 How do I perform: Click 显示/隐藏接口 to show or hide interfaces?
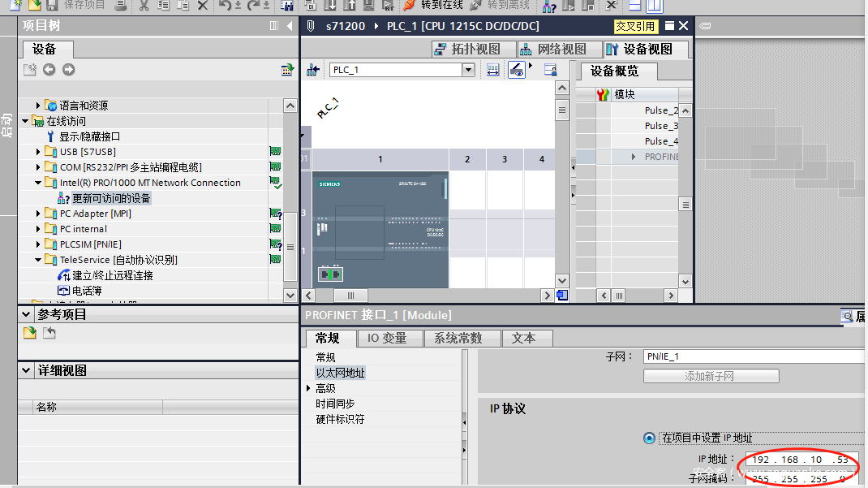(89, 136)
